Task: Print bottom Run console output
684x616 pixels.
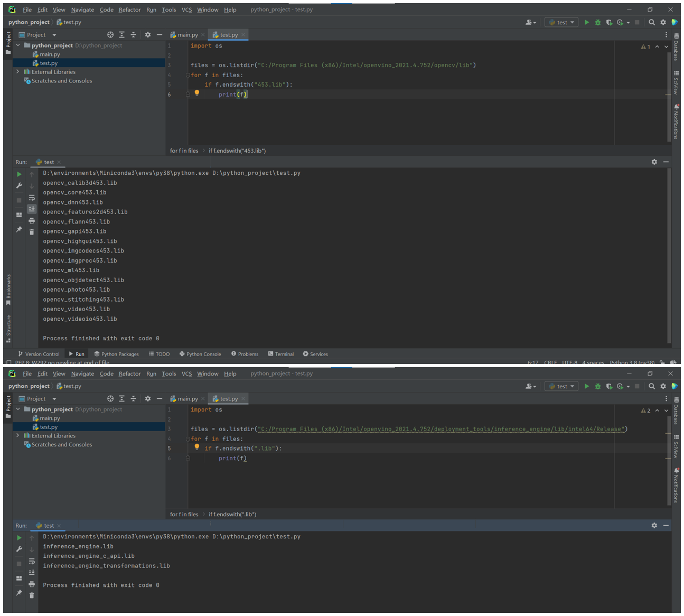Action: [32, 584]
